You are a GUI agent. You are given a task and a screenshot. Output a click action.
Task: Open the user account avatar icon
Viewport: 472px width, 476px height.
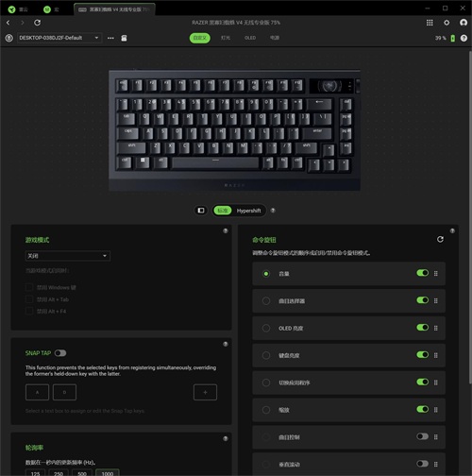464,23
